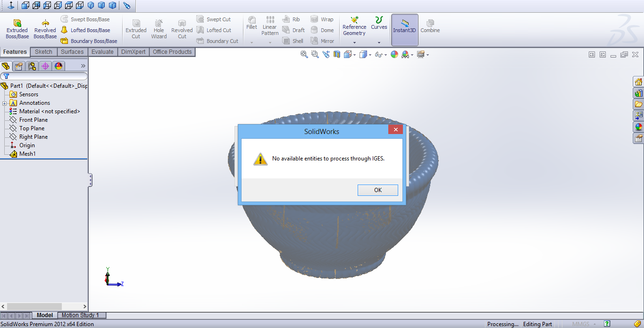Viewport: 644px width, 328px height.
Task: Expand the Linear Pattern dropdown arrow
Action: [x=270, y=42]
